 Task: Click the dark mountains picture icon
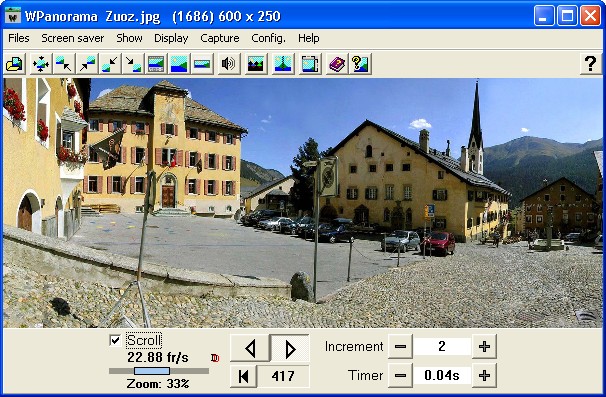pyautogui.click(x=256, y=64)
